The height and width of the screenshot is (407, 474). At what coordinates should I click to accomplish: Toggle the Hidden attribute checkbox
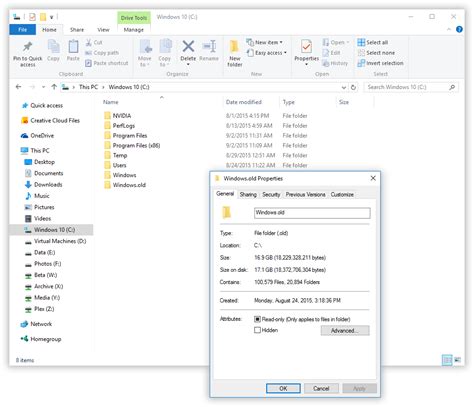tap(257, 330)
